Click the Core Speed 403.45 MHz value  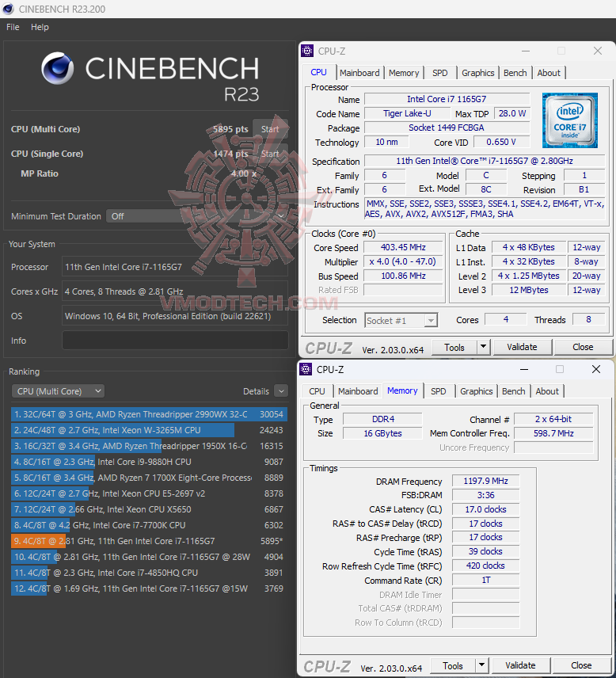403,247
